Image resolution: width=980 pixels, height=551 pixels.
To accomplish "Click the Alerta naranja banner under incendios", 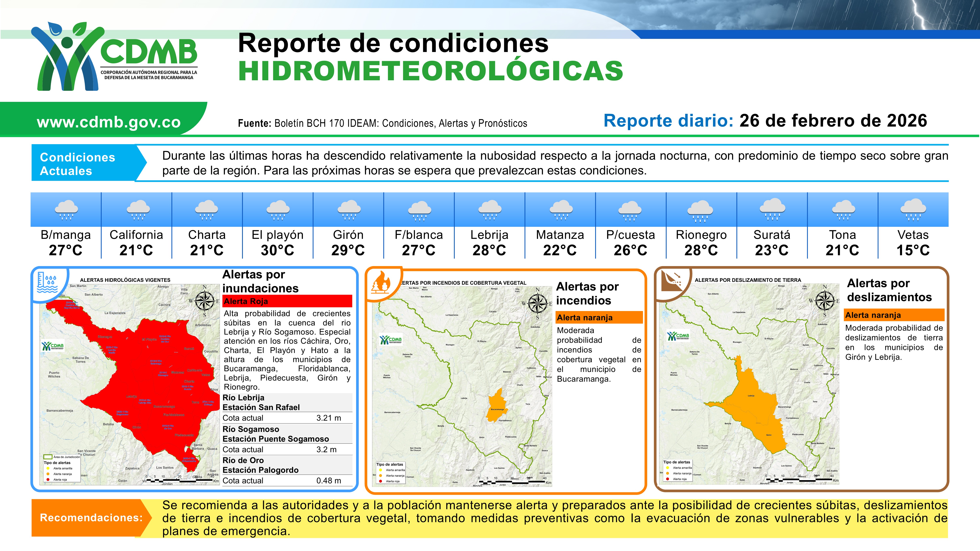I will tap(599, 318).
